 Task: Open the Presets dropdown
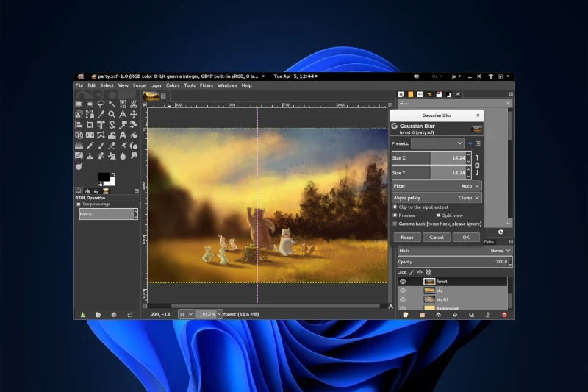pyautogui.click(x=437, y=143)
